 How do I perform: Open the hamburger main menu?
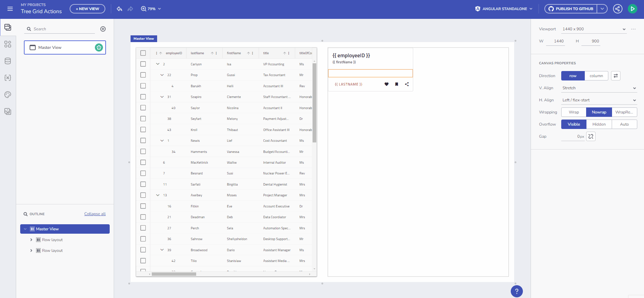10,9
